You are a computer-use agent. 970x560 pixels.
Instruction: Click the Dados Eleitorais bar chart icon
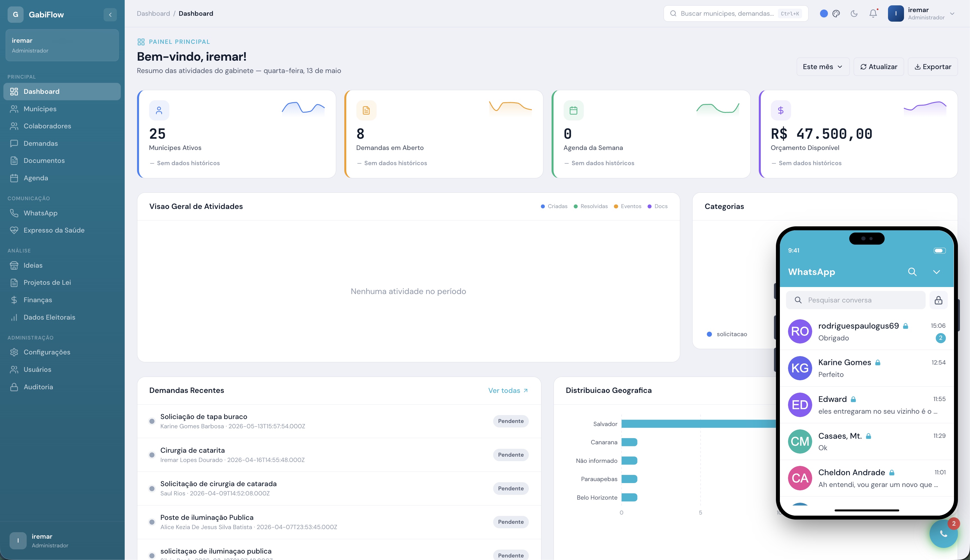pos(14,317)
